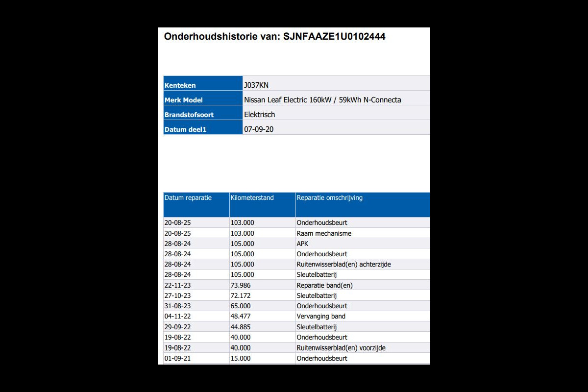Click the Datum reparatie column header
The height and width of the screenshot is (392, 588).
(x=188, y=198)
